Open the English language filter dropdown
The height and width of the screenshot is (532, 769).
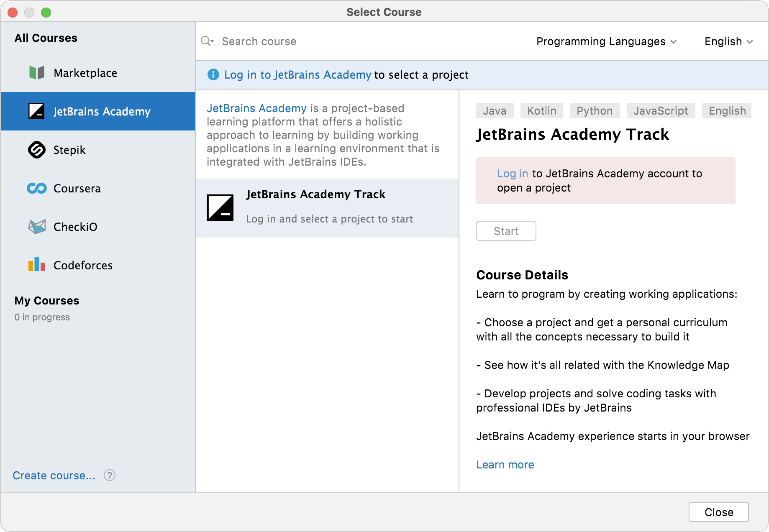729,41
